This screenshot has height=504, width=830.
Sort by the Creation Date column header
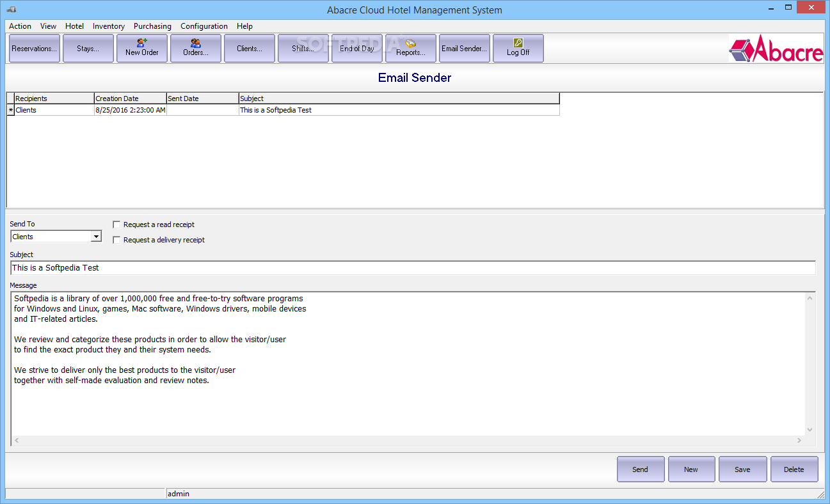coord(130,98)
